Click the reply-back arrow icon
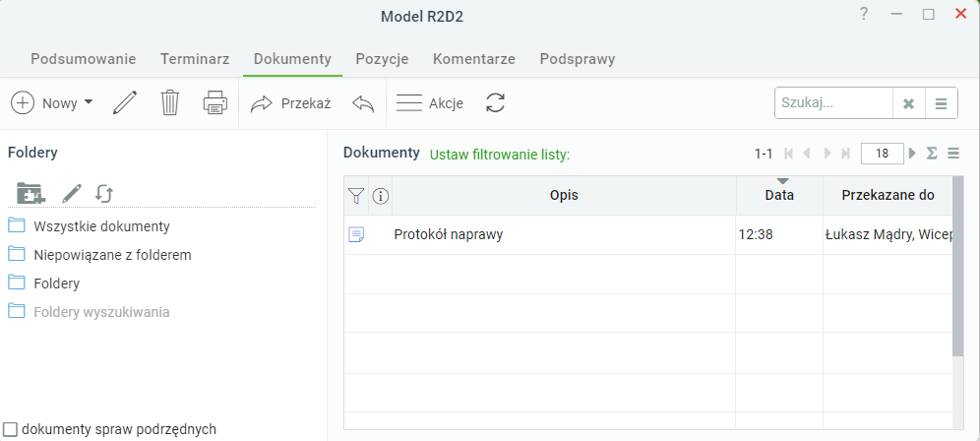Screen dimensions: 980x441 pos(362,103)
